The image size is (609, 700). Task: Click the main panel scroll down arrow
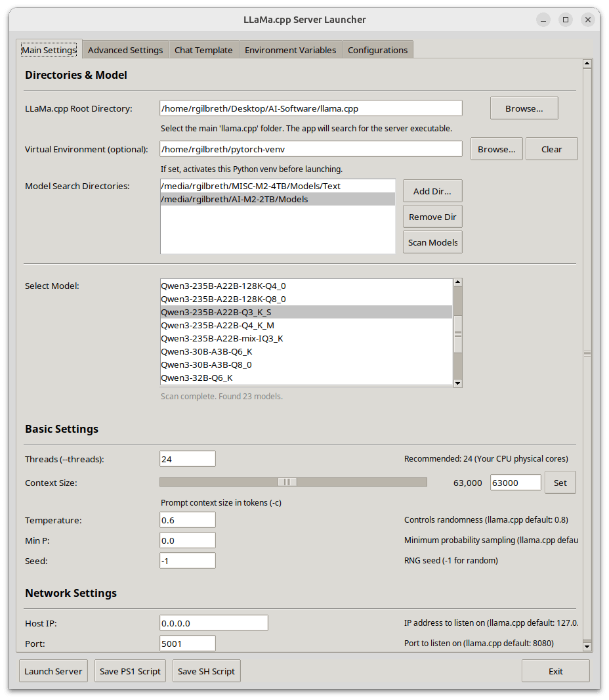(x=587, y=646)
